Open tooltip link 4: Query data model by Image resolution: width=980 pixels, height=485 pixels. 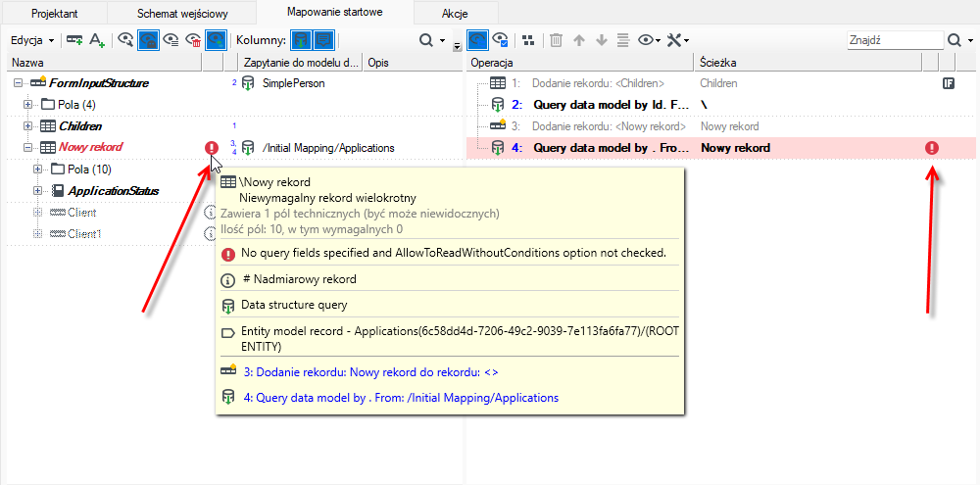(401, 397)
